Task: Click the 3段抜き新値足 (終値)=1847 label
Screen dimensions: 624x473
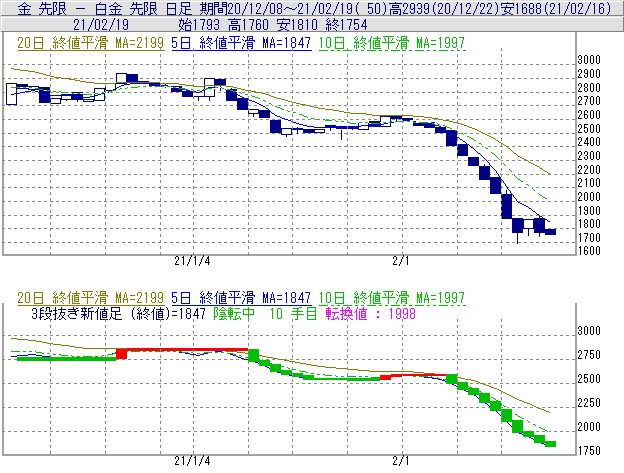Action: (118, 314)
